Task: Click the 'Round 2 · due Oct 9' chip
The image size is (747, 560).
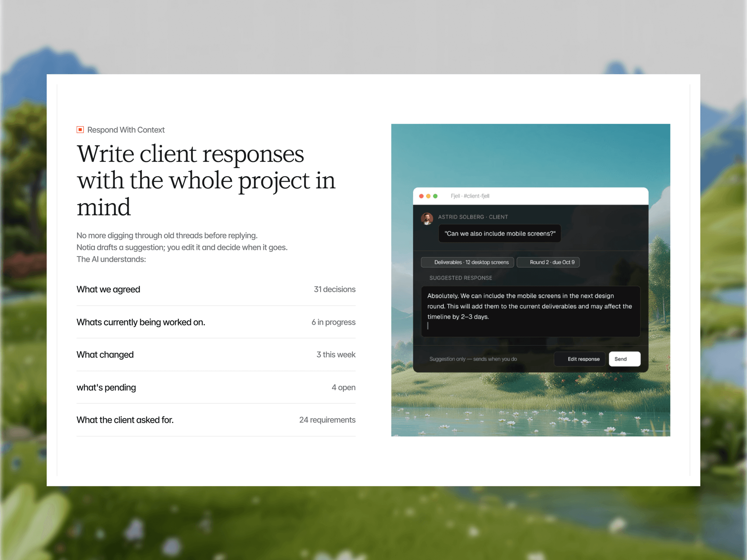Action: [x=548, y=262]
